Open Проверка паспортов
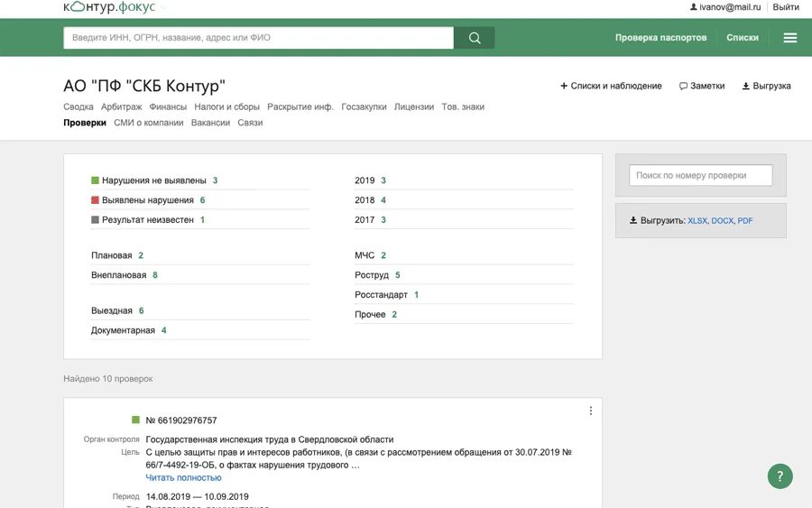The height and width of the screenshot is (508, 812). 660,38
